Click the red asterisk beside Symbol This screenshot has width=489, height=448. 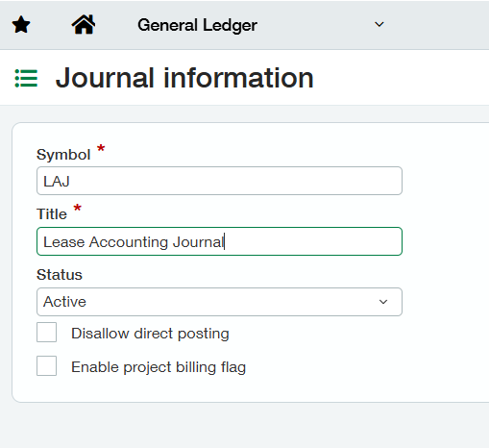pyautogui.click(x=101, y=148)
